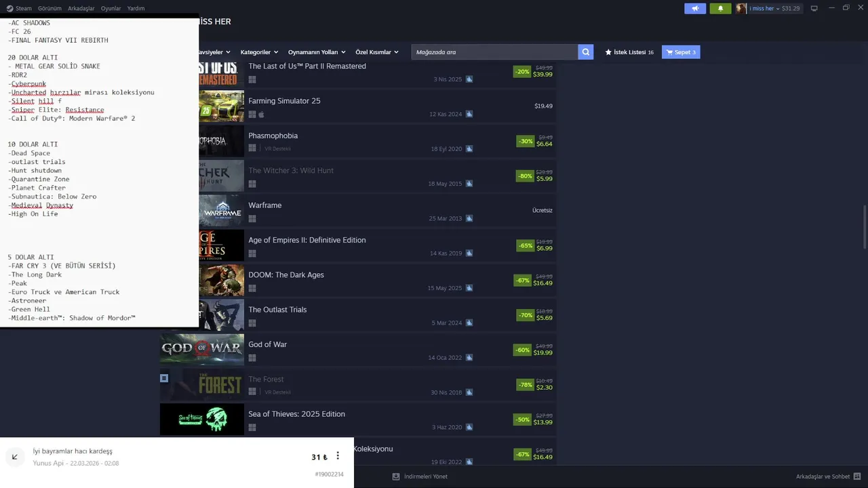Click Phasmophobia's -30% discount badge

[x=525, y=141]
